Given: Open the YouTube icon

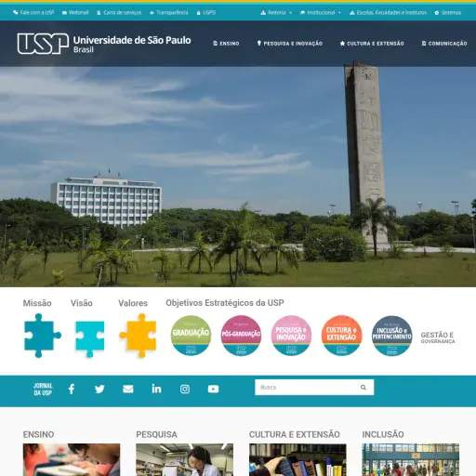Looking at the screenshot, I should coord(213,389).
